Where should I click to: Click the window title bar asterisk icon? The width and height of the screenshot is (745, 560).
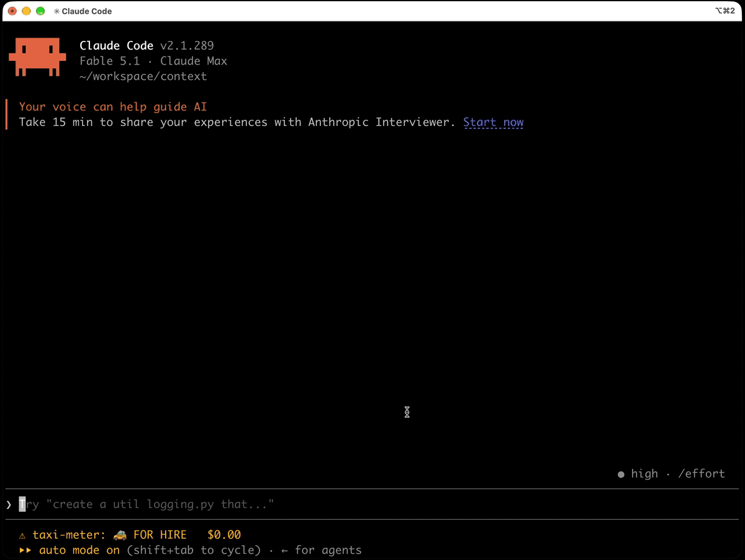(x=57, y=11)
